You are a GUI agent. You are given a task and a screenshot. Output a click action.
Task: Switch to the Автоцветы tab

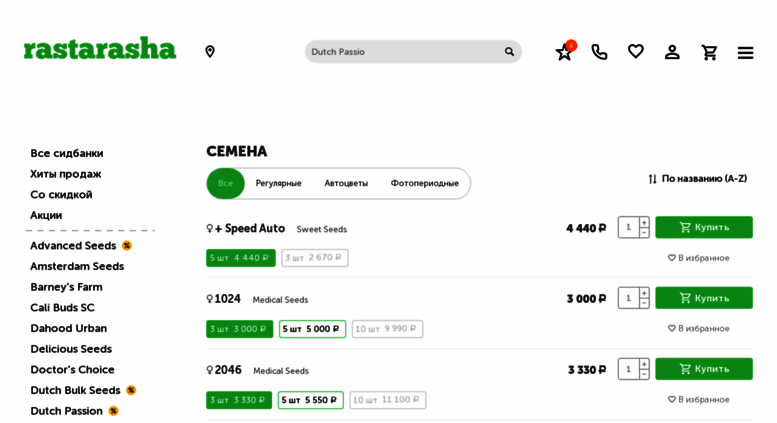tap(346, 183)
